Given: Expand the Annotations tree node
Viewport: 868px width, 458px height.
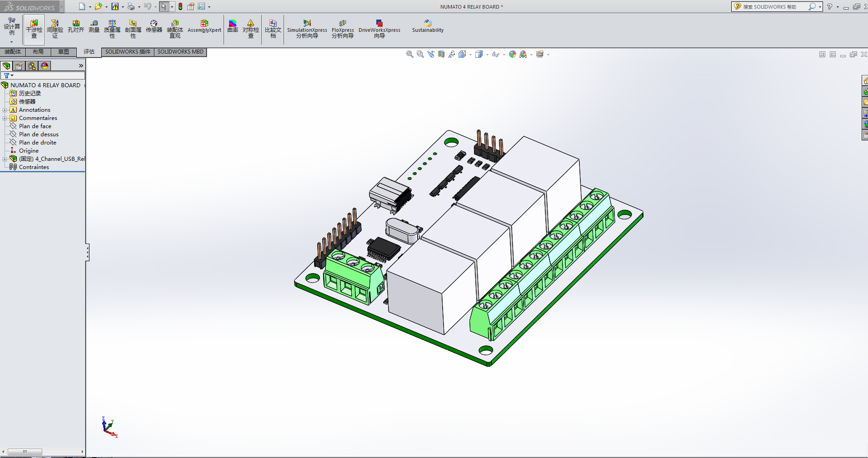Looking at the screenshot, I should pyautogui.click(x=5, y=110).
